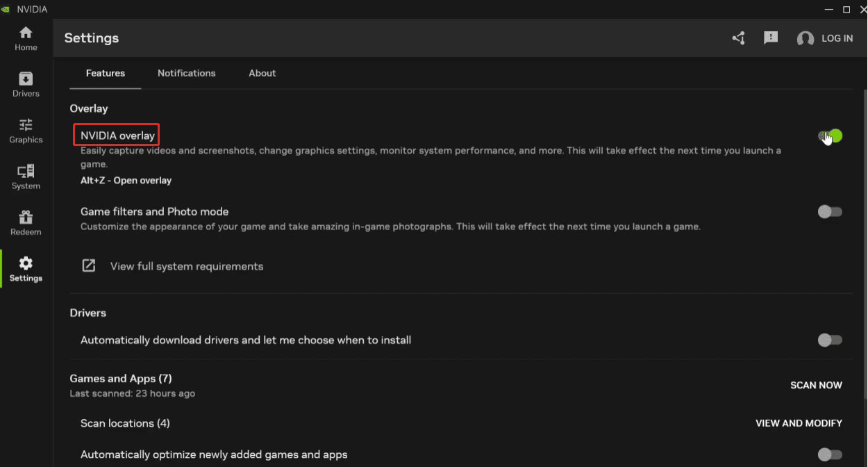Open the Redeem section from the sidebar

pos(26,222)
